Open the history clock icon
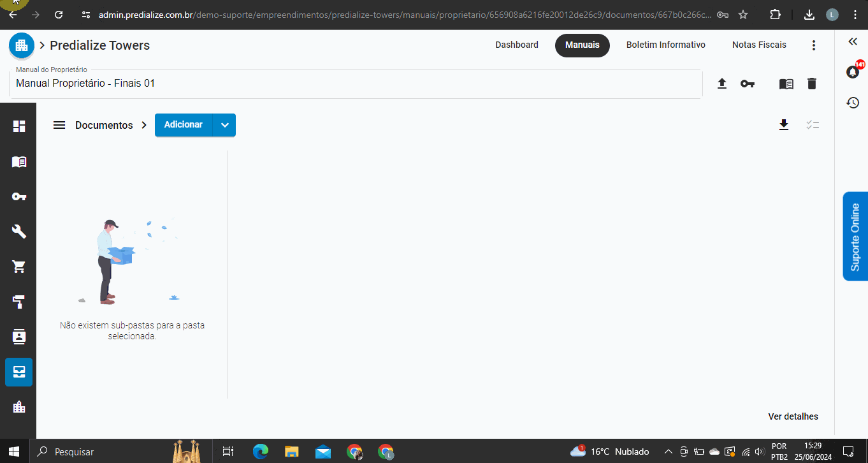This screenshot has height=463, width=868. click(853, 103)
